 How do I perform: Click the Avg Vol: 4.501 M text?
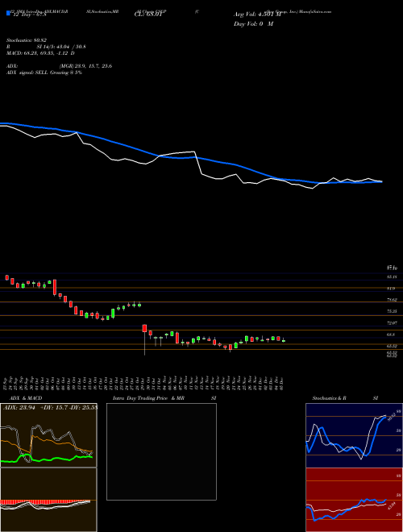pos(257,15)
